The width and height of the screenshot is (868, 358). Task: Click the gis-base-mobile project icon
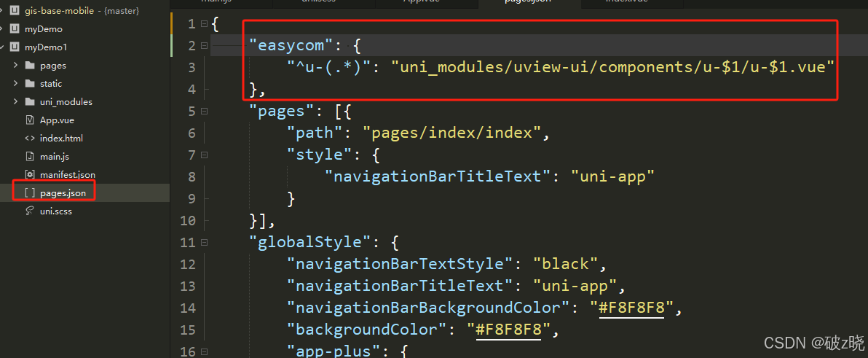(15, 10)
